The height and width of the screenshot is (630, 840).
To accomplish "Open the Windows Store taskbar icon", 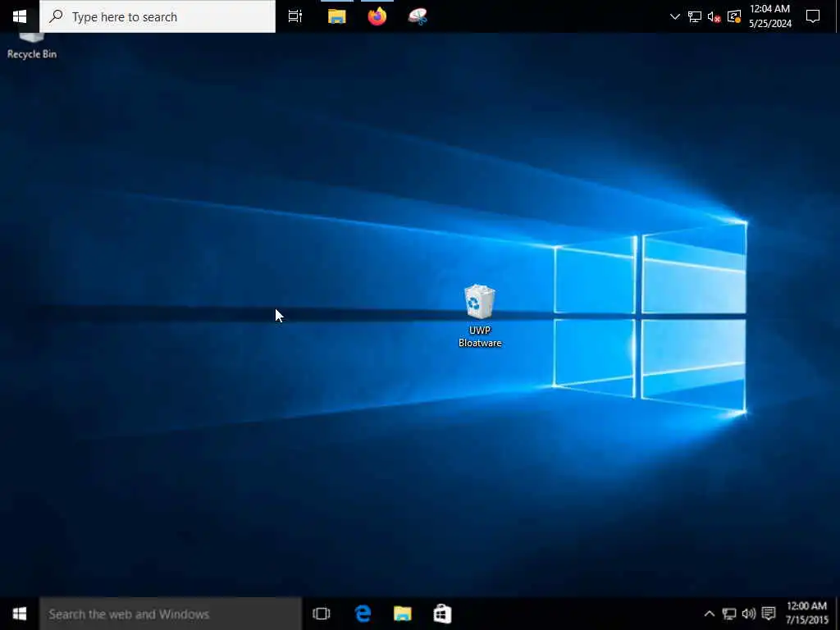I will (x=442, y=614).
